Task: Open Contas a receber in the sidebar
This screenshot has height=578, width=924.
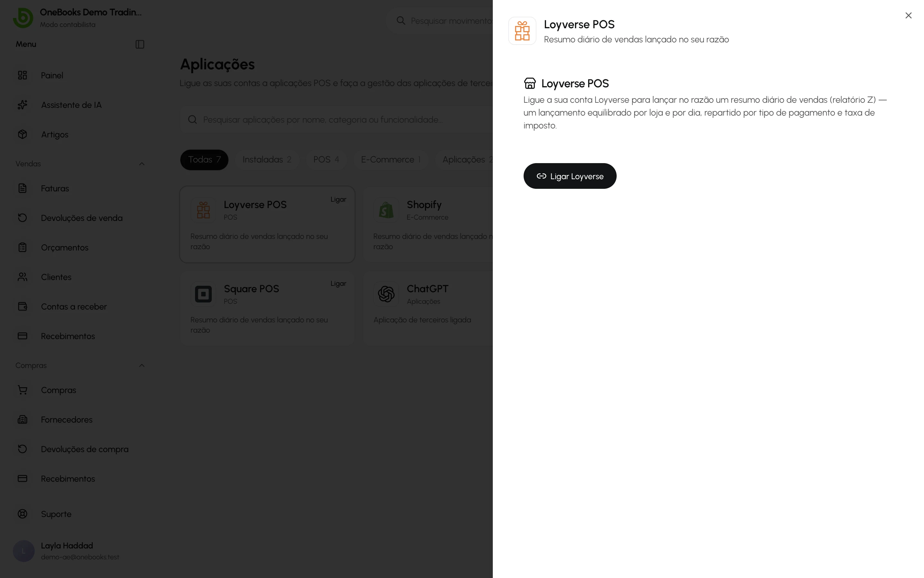Action: point(74,307)
